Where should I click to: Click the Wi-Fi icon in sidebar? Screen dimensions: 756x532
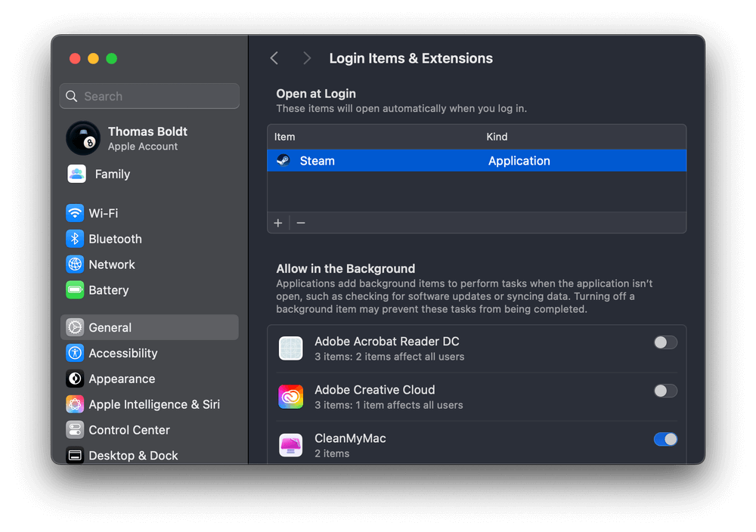(75, 213)
